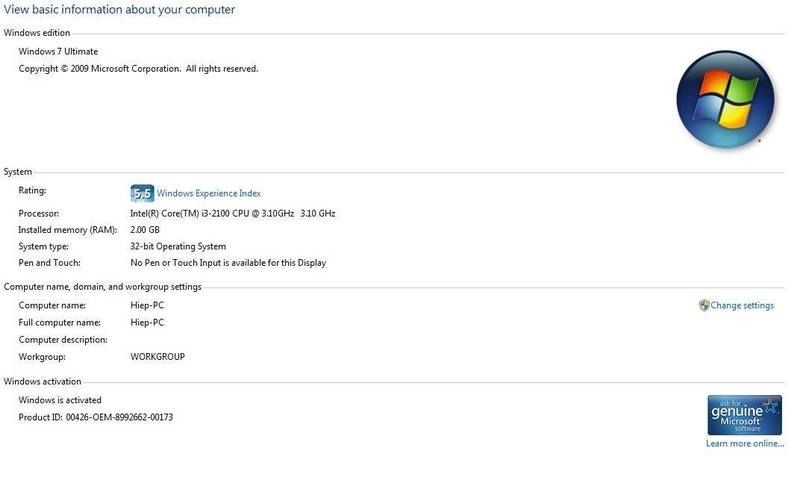Image resolution: width=800 pixels, height=498 pixels.
Task: Click the Windows logo orb image
Action: pyautogui.click(x=726, y=98)
